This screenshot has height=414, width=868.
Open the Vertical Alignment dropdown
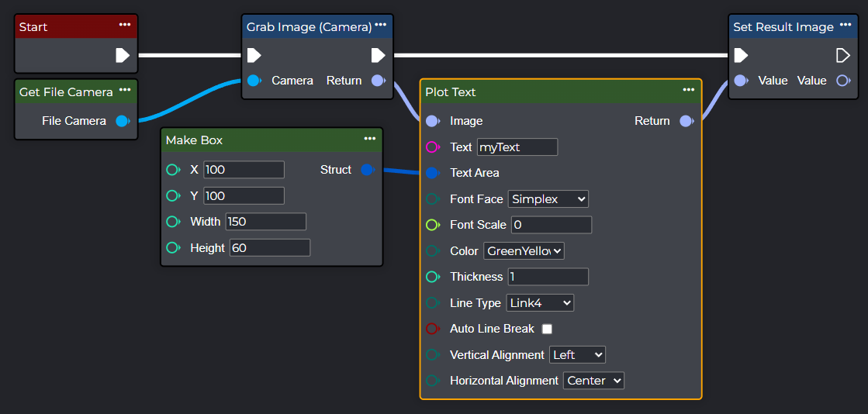pos(577,355)
